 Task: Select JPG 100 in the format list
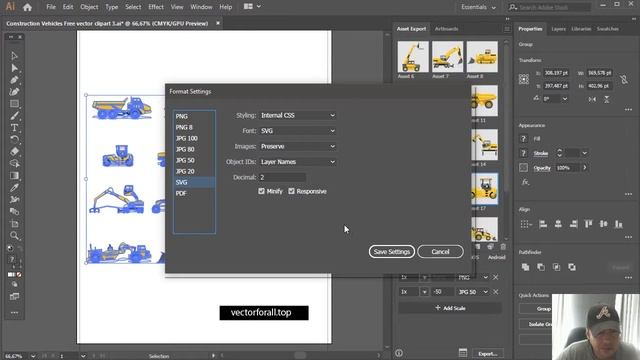194,138
